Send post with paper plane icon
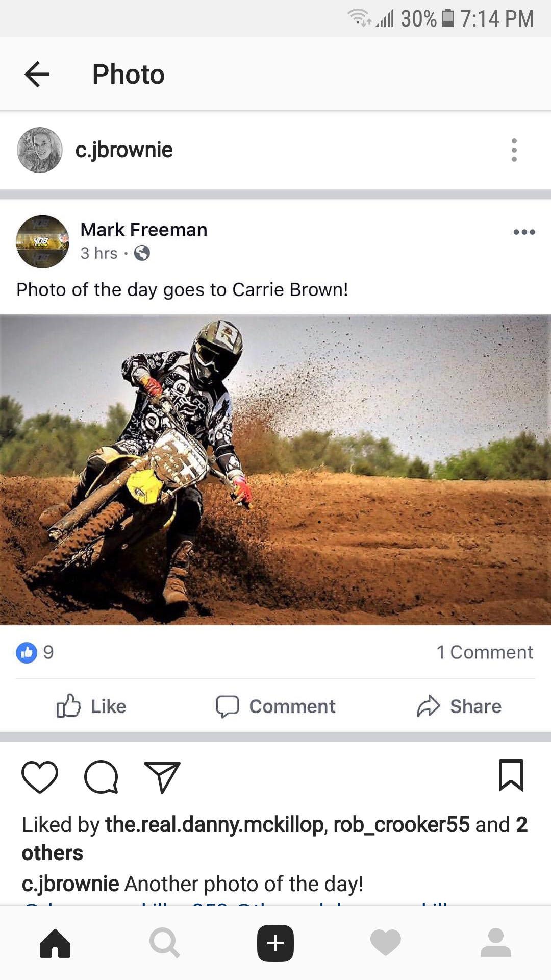The width and height of the screenshot is (551, 980). click(x=162, y=777)
